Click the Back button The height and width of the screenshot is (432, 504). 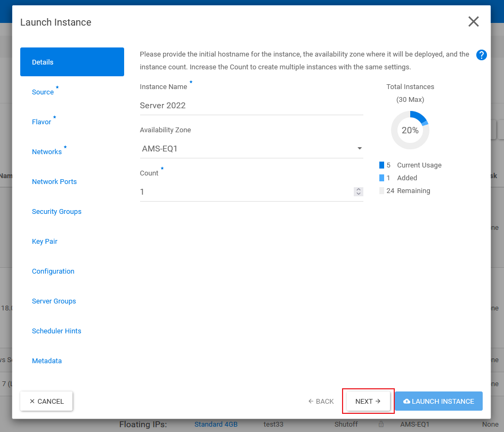pyautogui.click(x=321, y=401)
